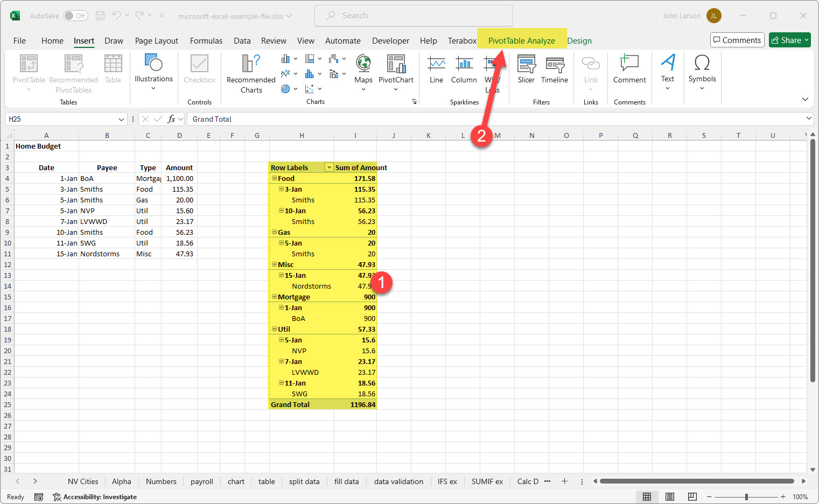Click inside the Search box
Viewport: 819px width, 504px height.
coord(413,16)
